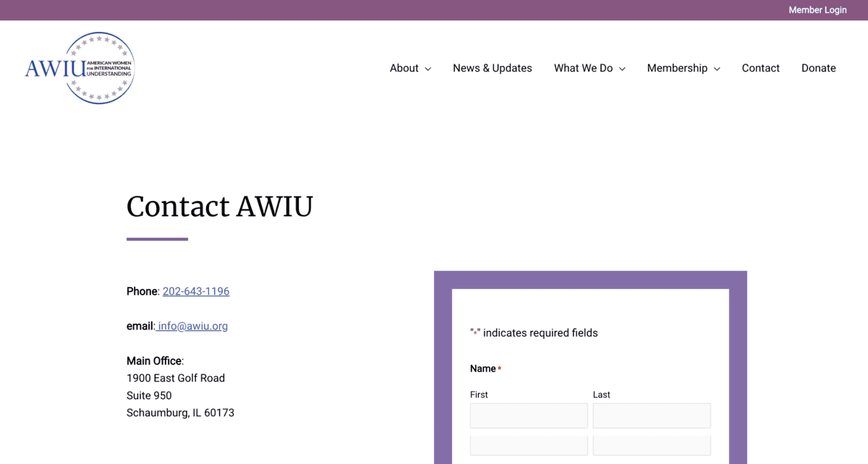
Task: Click the Name field label
Action: [481, 369]
